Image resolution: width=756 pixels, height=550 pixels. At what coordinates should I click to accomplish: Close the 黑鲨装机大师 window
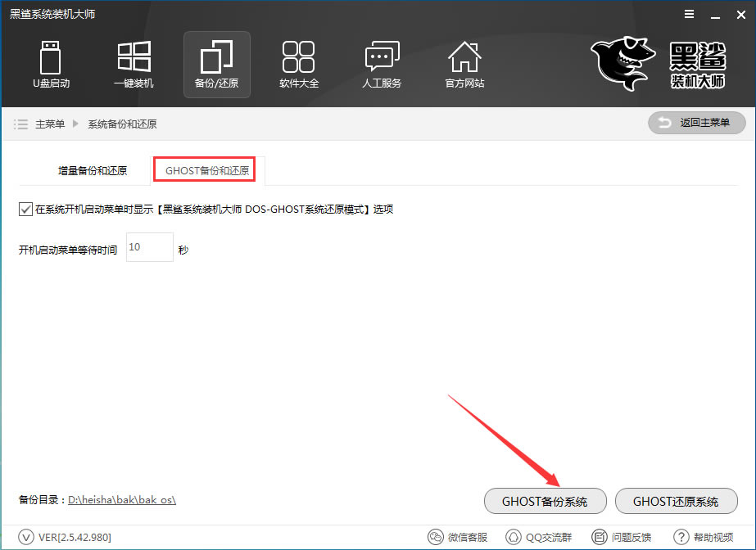(741, 15)
